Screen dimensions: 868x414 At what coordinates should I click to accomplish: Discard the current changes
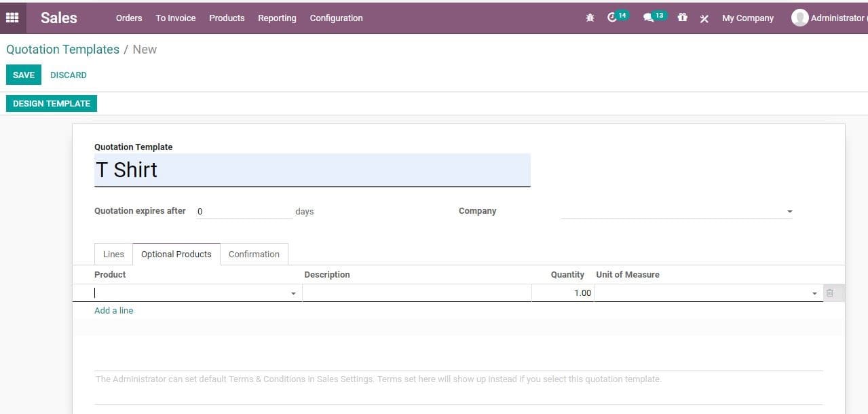coord(68,75)
